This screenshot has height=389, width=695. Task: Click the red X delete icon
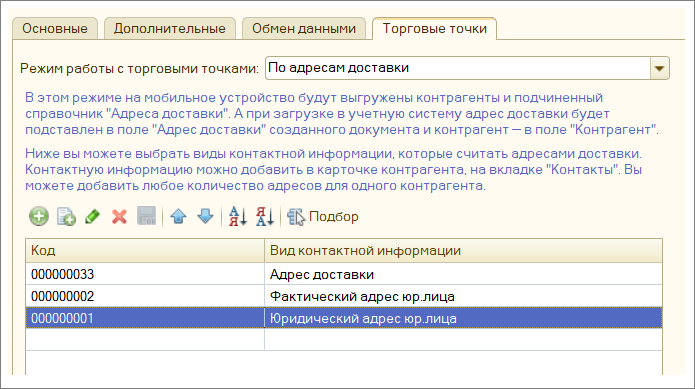[119, 217]
